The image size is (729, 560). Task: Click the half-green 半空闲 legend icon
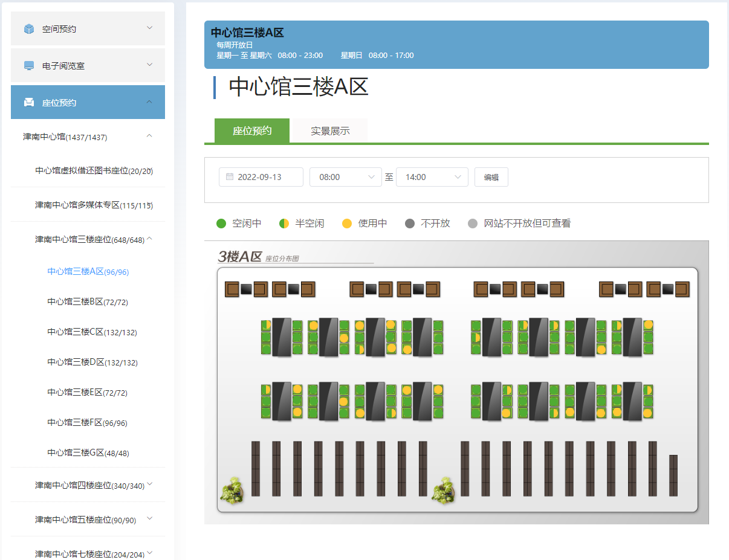coord(284,224)
